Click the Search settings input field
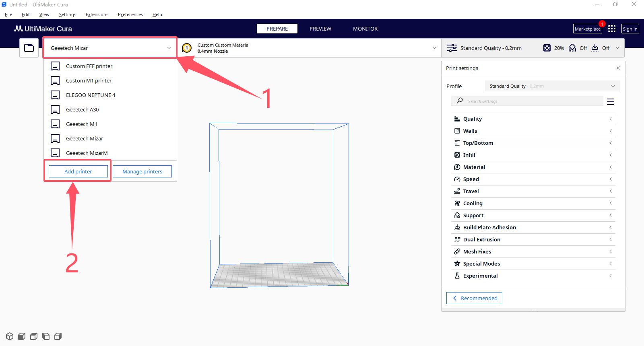644x346 pixels. click(x=527, y=101)
